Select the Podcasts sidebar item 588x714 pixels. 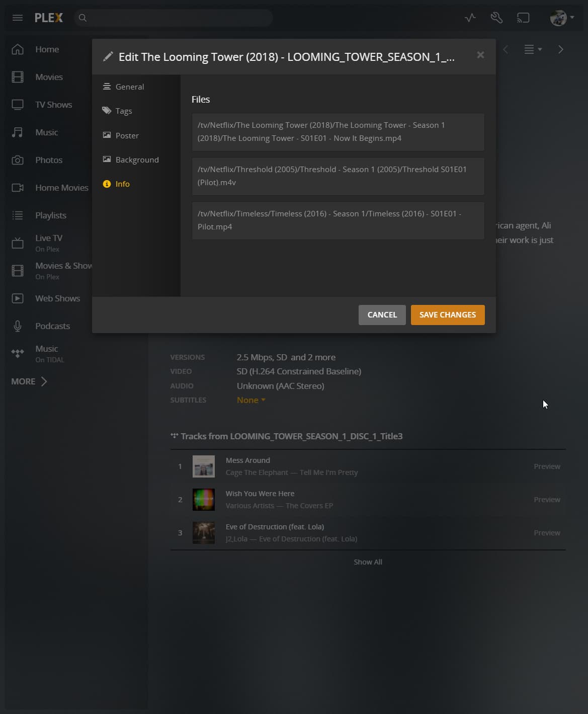point(52,326)
